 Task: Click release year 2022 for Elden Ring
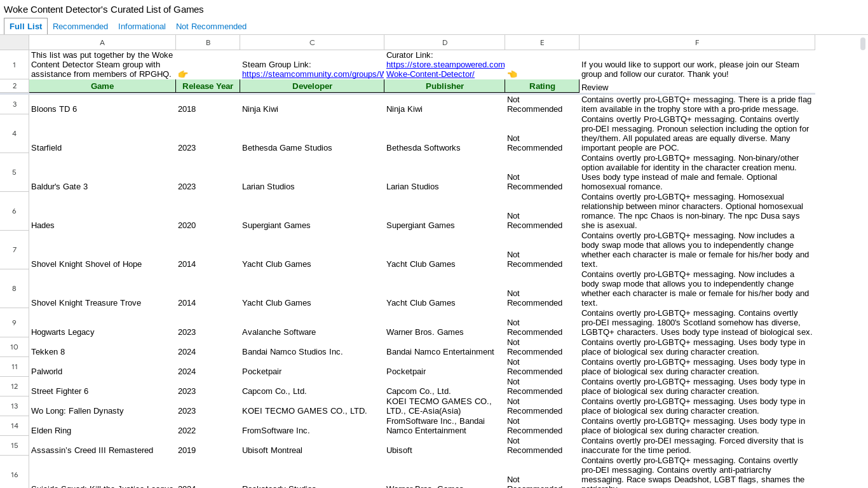pyautogui.click(x=208, y=426)
